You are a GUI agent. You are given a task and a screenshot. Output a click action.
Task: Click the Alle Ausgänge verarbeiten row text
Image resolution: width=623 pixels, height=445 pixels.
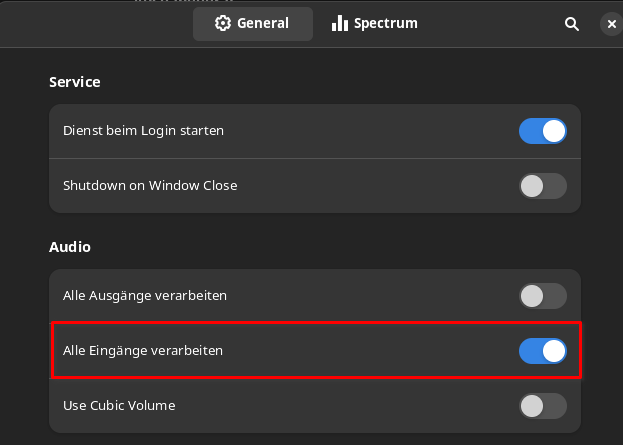pos(145,296)
